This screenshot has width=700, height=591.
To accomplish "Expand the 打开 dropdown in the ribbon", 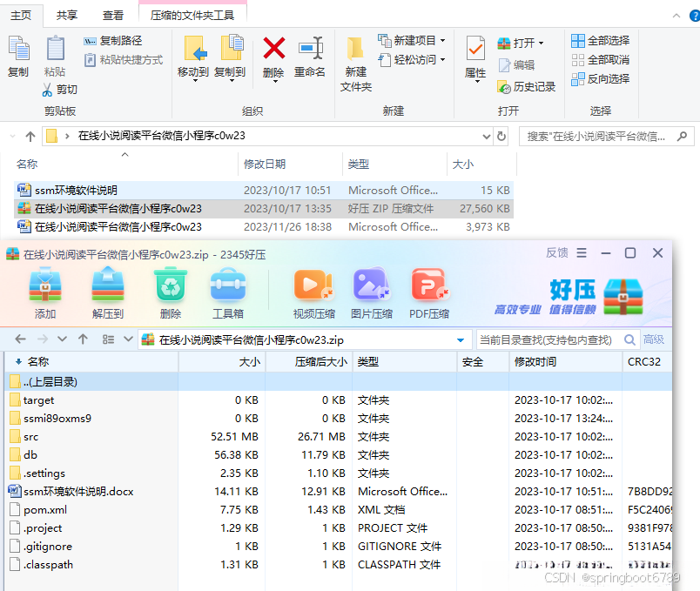I will tap(541, 44).
